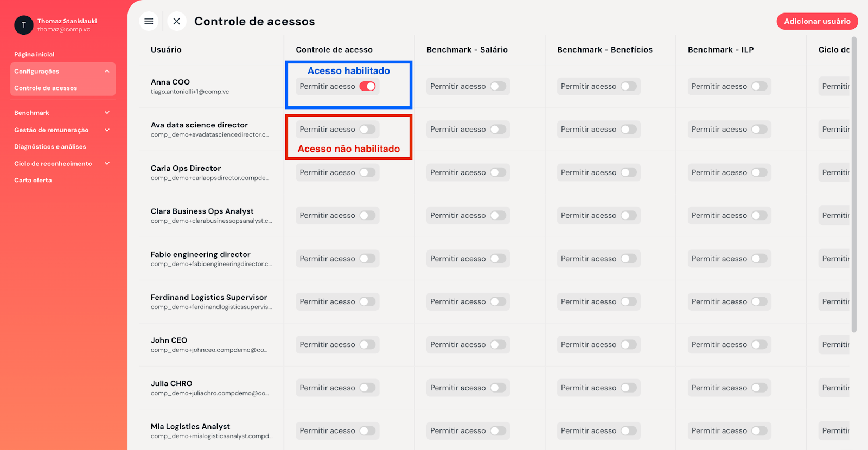Enable access control toggle for Ava data science director
Viewport: 868px width, 450px height.
tap(367, 129)
